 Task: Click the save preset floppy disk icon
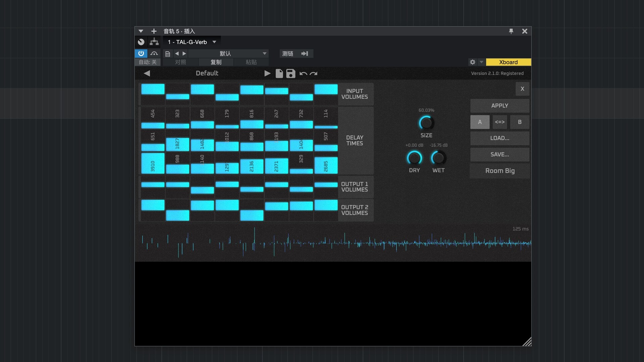click(290, 73)
